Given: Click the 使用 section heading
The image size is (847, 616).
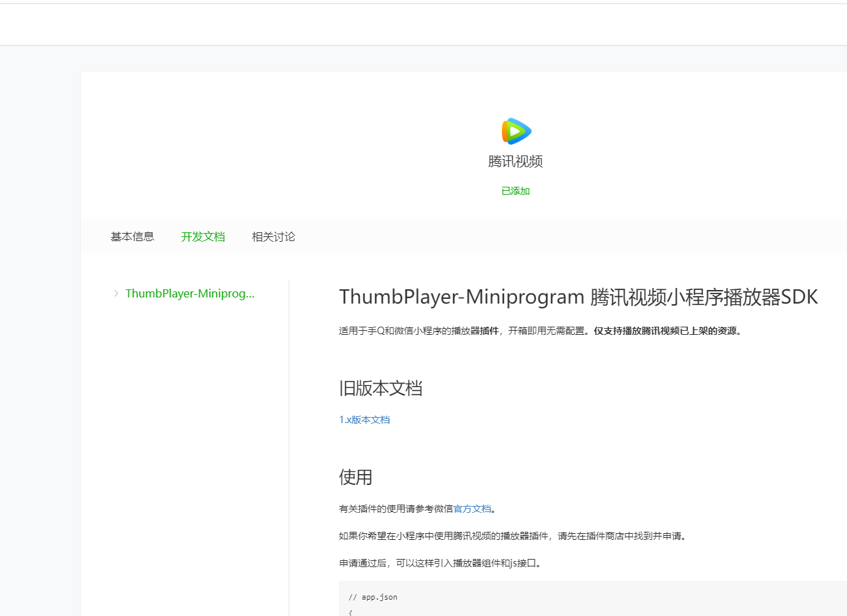Looking at the screenshot, I should 356,477.
